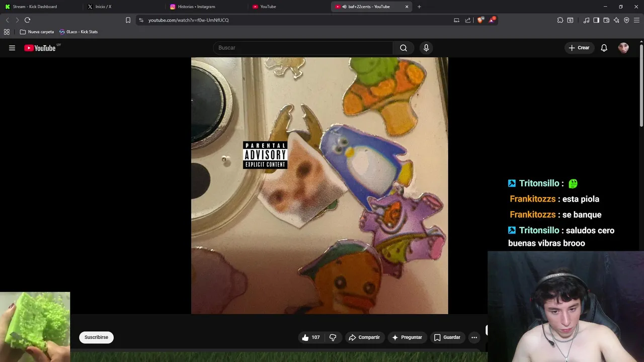The width and height of the screenshot is (644, 362).
Task: Open the Brave main menu
Action: click(636, 20)
